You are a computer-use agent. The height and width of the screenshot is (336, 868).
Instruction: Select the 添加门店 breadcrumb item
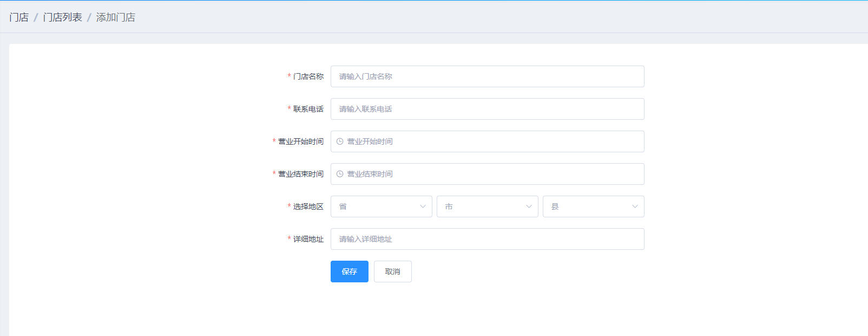tap(116, 17)
